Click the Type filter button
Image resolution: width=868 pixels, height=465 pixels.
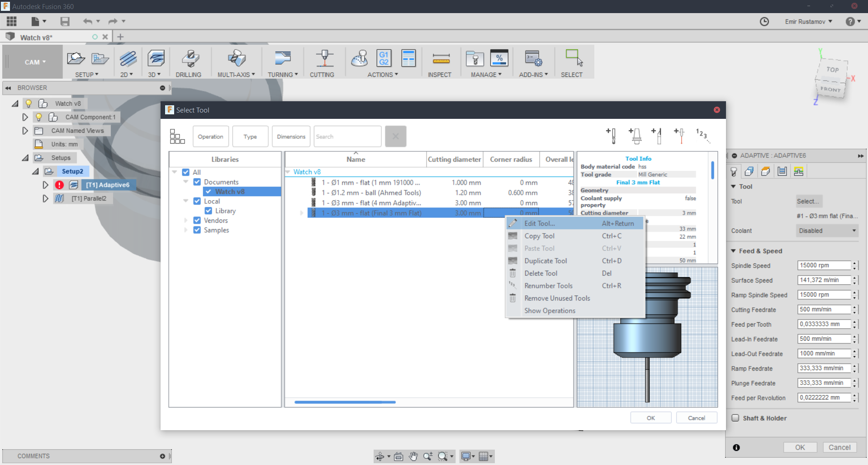250,136
